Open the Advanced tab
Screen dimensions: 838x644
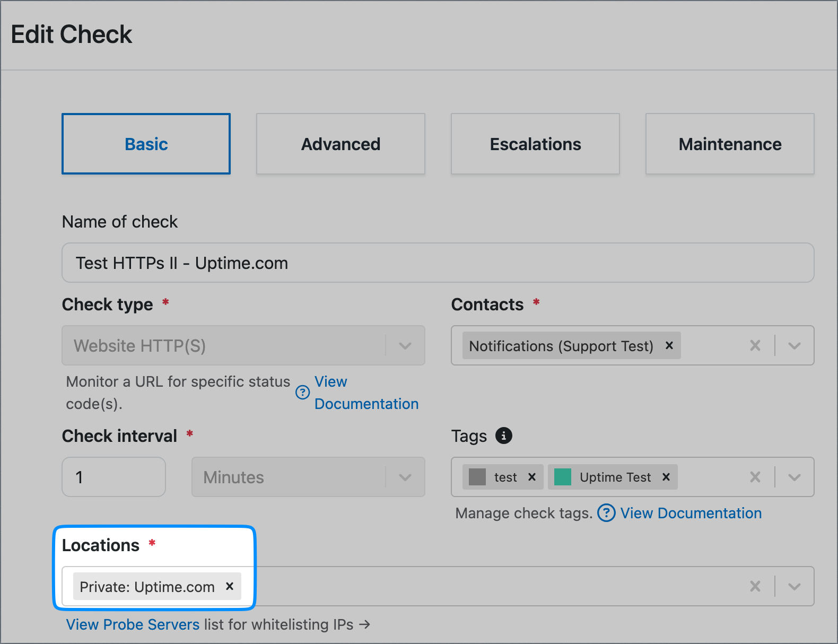click(x=341, y=144)
